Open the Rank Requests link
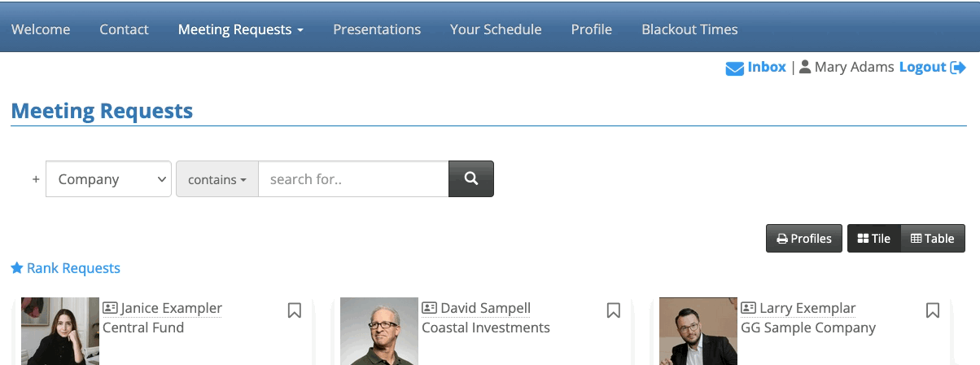The image size is (980, 365). pos(73,268)
